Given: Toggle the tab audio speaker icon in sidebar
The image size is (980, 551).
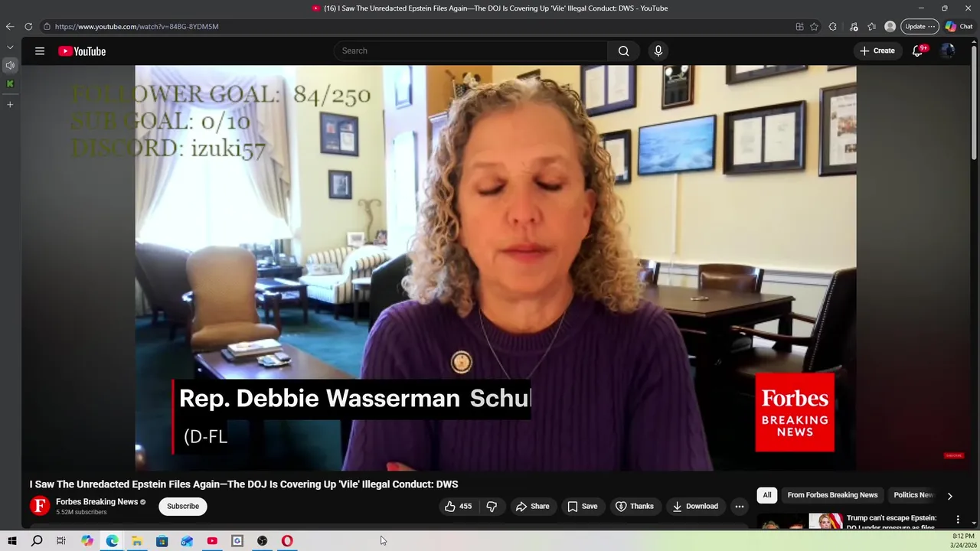Looking at the screenshot, I should tap(10, 65).
